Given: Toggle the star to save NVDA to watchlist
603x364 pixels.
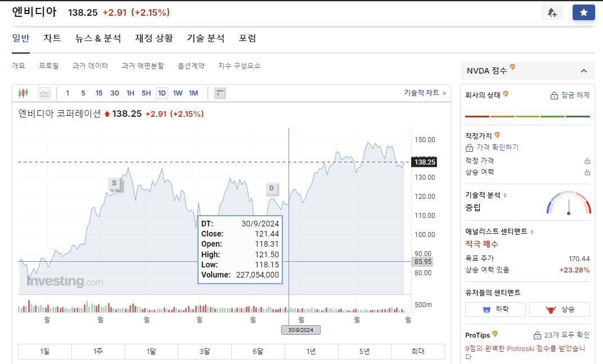Looking at the screenshot, I should [583, 12].
